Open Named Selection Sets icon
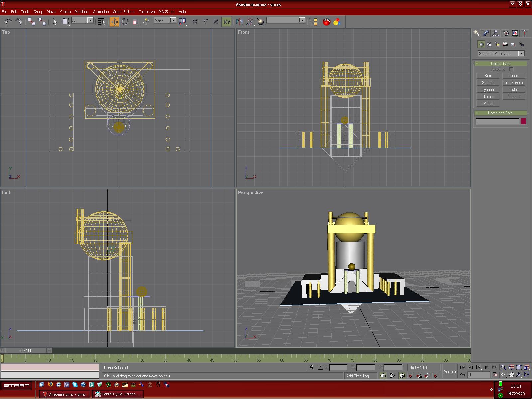 pos(313,22)
